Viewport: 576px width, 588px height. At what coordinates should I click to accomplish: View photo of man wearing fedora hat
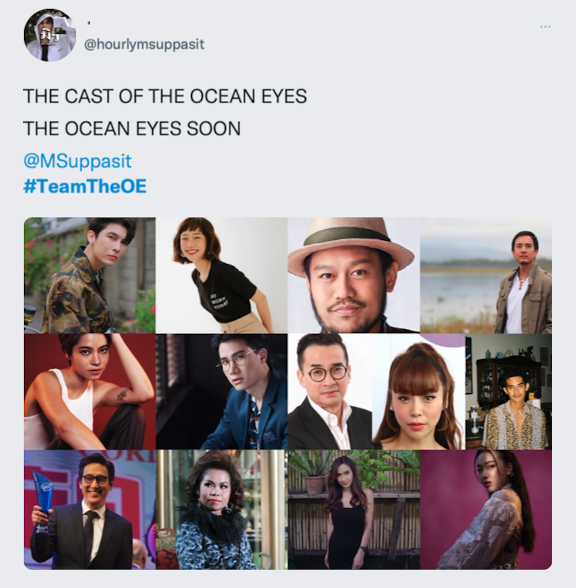(354, 275)
